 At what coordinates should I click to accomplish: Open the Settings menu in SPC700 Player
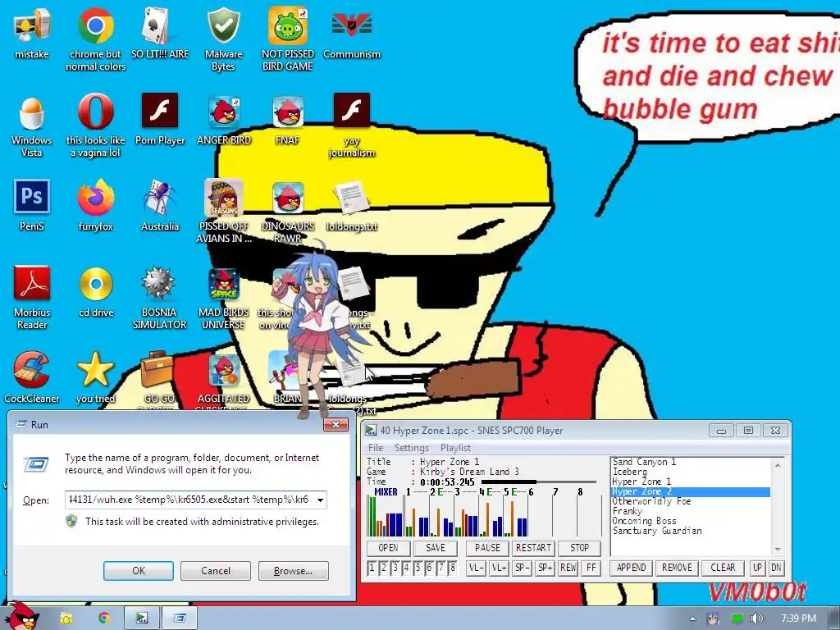412,447
